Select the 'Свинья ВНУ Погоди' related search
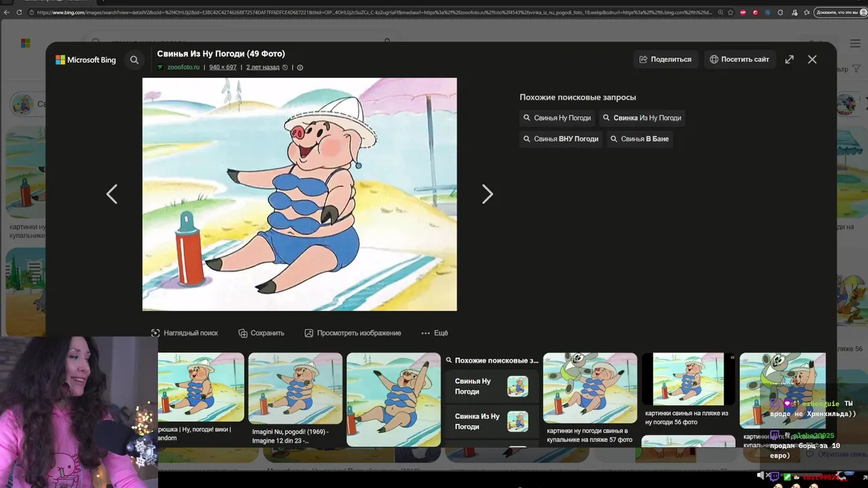The image size is (868, 488). pos(561,139)
